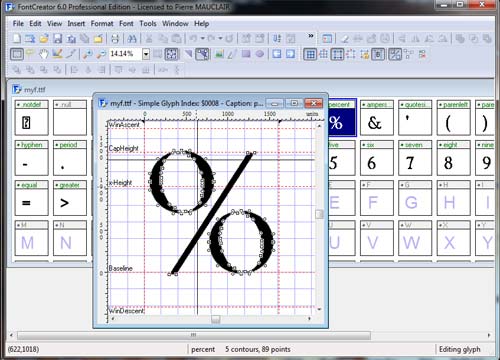
Task: Click the eraser icon in top toolbar
Action: [x=345, y=39]
